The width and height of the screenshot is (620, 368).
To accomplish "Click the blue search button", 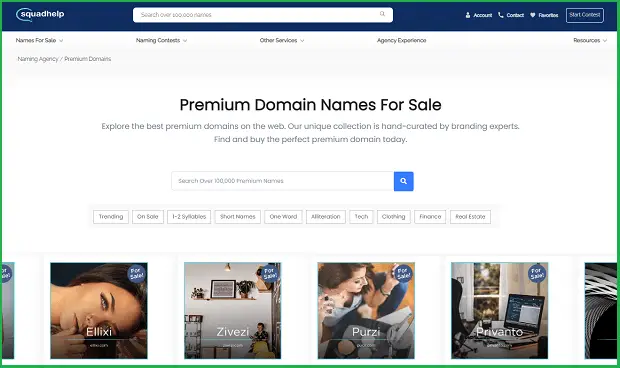I will (x=404, y=181).
